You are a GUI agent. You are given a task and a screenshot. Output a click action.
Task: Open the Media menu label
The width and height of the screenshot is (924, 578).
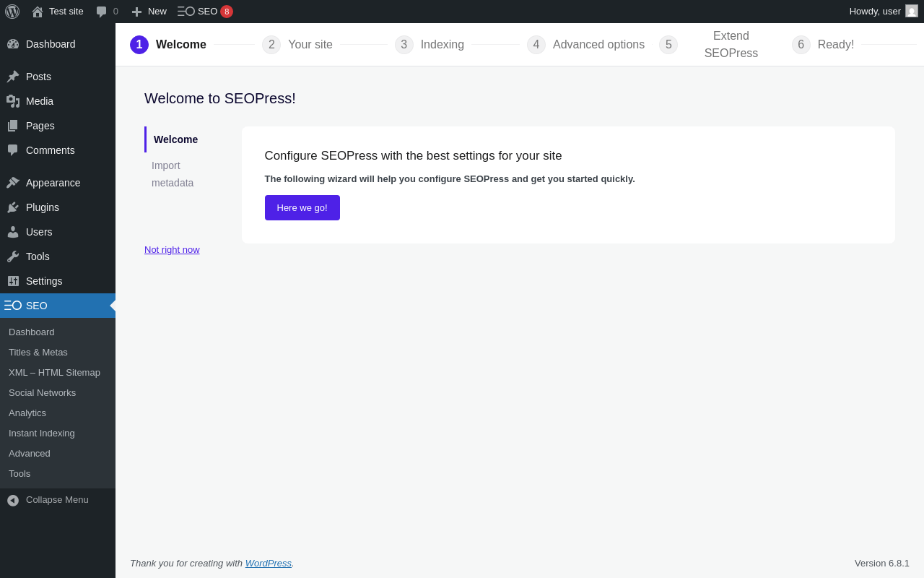click(40, 101)
